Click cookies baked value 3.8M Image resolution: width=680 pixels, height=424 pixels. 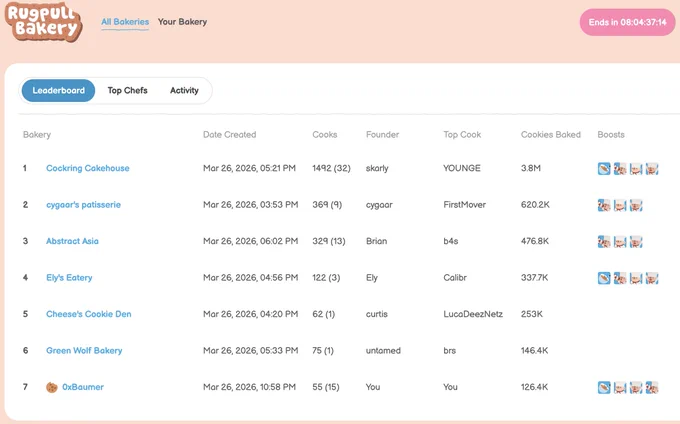pyautogui.click(x=531, y=168)
